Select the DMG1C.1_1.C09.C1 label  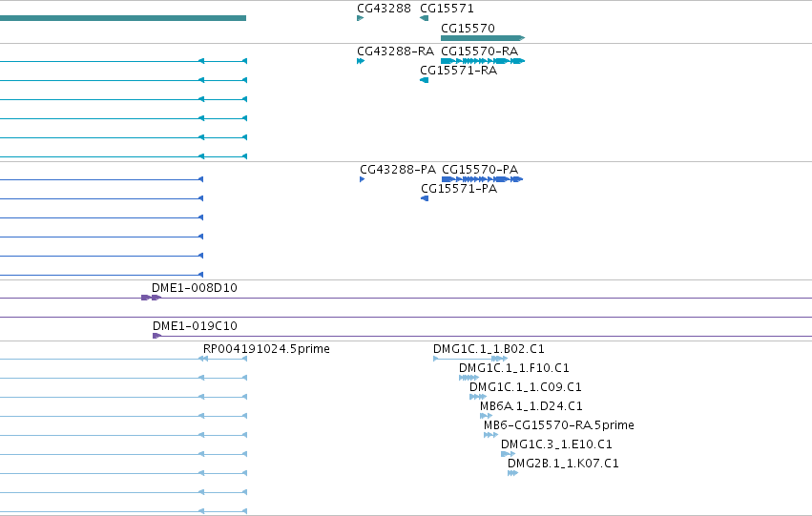click(525, 387)
